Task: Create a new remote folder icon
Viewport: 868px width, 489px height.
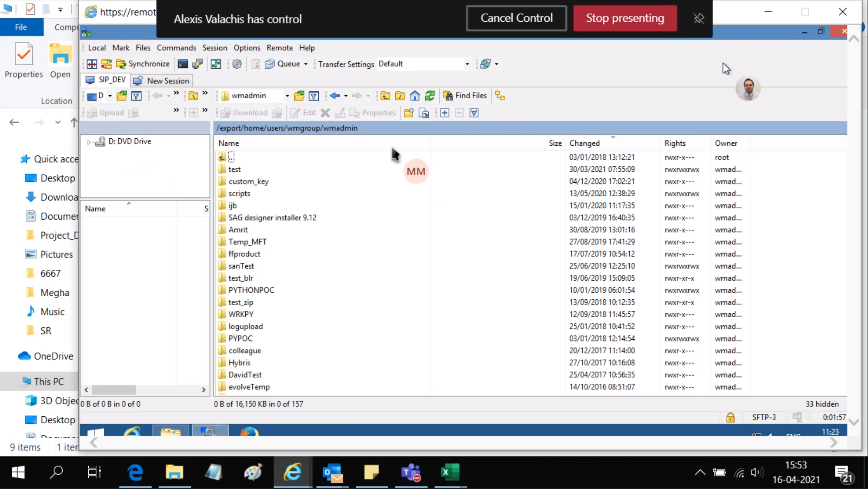Action: click(x=408, y=113)
